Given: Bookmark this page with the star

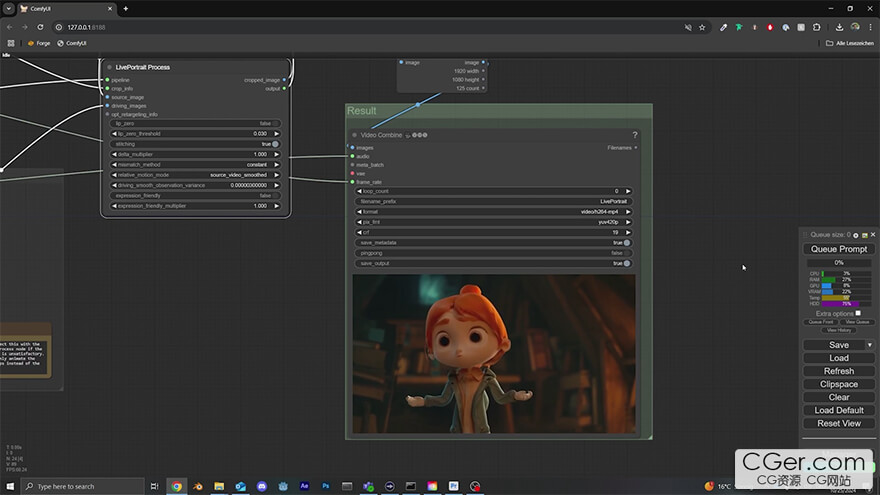Looking at the screenshot, I should 702,27.
